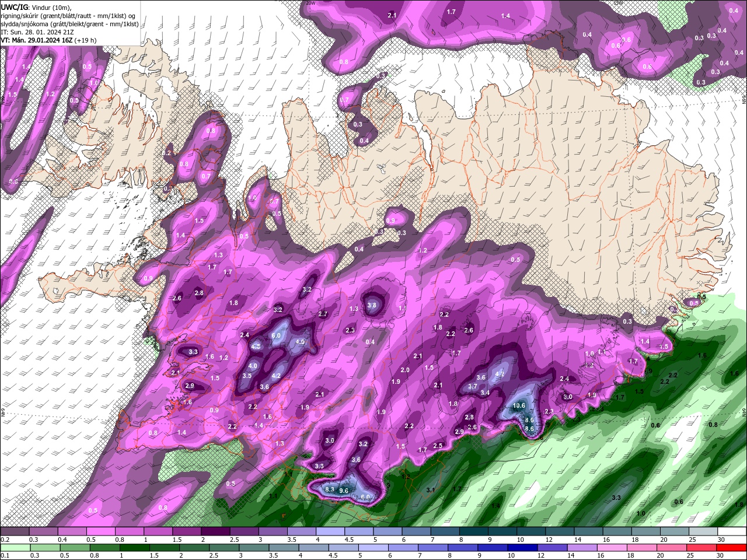Click the '15W' longitude label at the map top
The width and height of the screenshot is (747, 560).
[618, 3]
